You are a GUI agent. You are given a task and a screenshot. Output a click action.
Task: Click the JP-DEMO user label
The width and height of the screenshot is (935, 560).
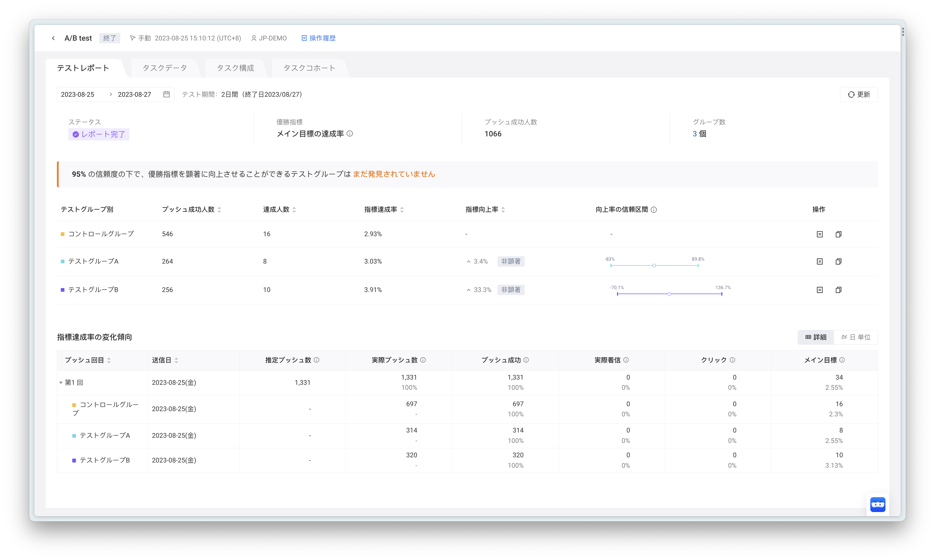269,38
